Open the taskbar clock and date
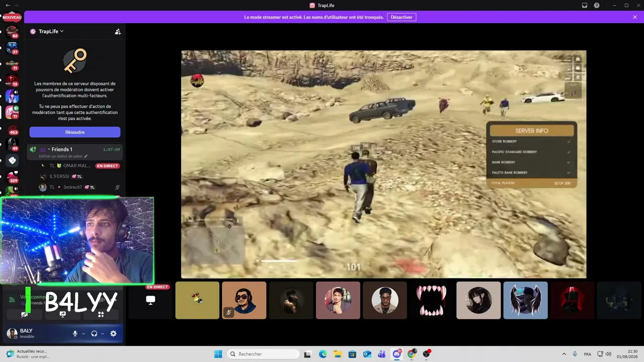This screenshot has height=362, width=644. coord(627,354)
